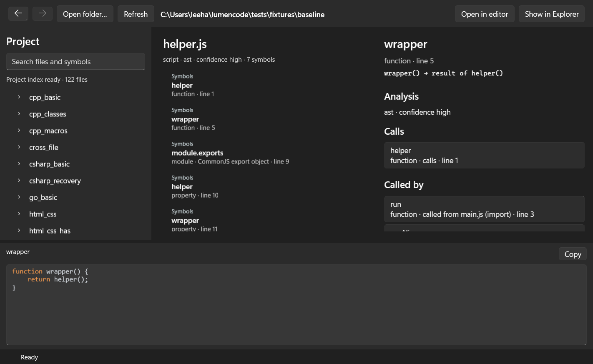Click Show in Explorer

point(552,14)
